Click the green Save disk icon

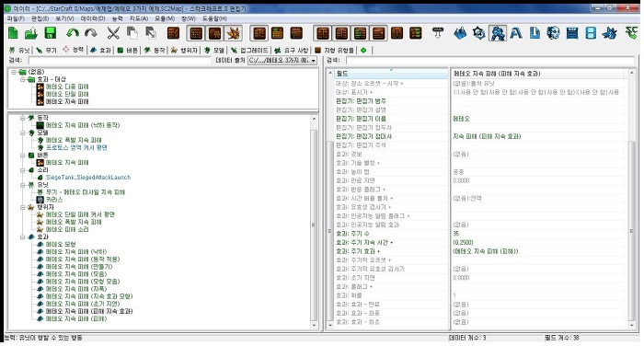pos(50,33)
